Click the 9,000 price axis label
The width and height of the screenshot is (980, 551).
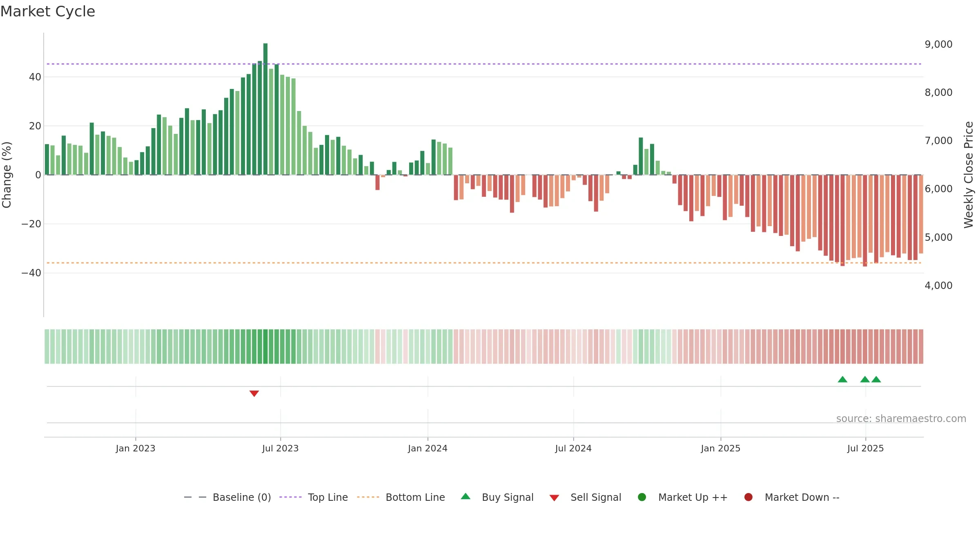click(938, 44)
